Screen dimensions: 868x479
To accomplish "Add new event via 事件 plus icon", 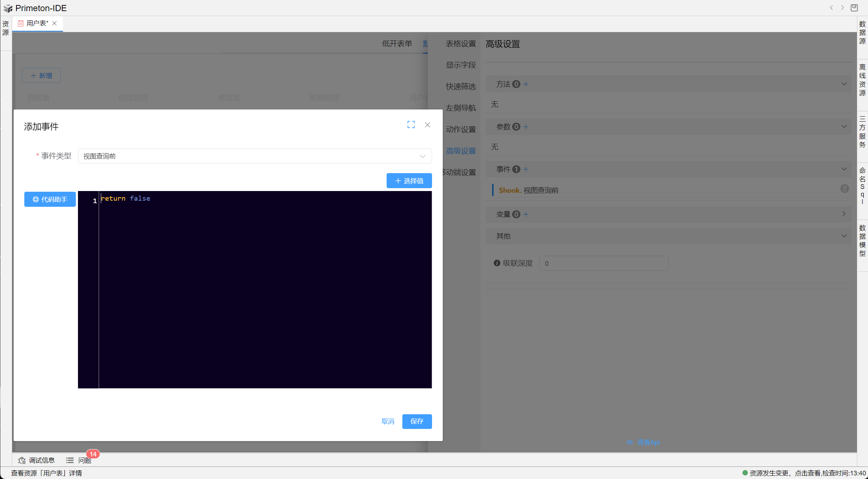I will point(526,169).
